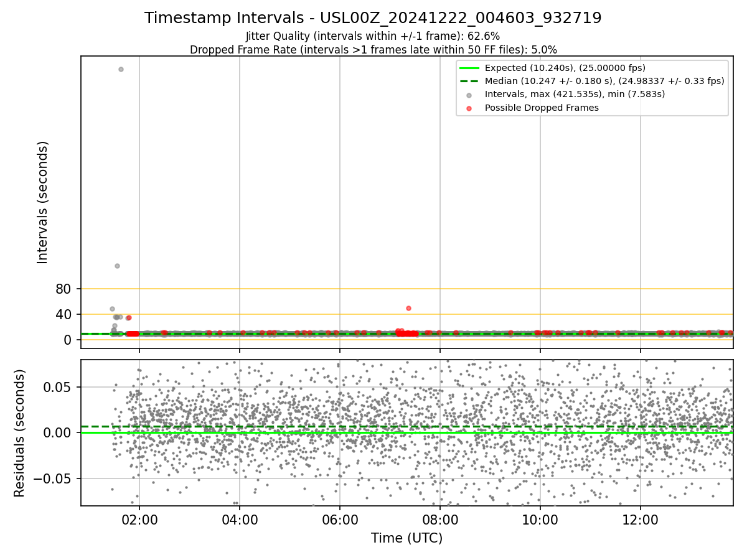Click the red marker icon in the legend

click(469, 108)
